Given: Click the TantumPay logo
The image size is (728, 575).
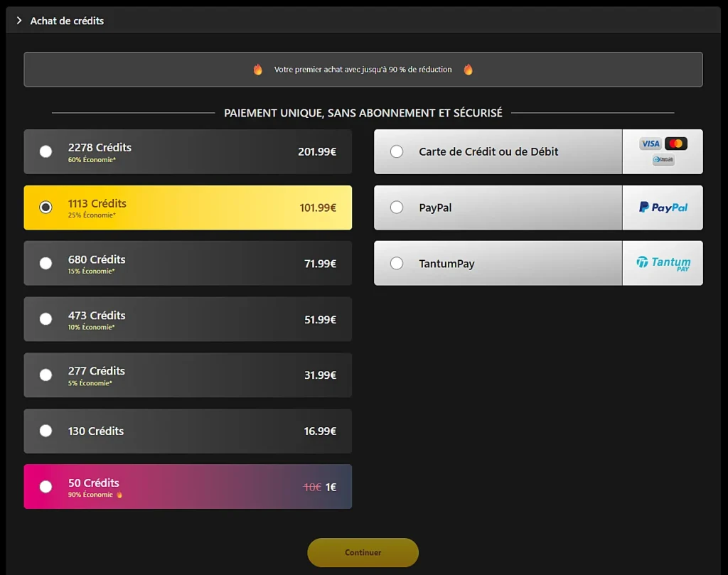Looking at the screenshot, I should pyautogui.click(x=663, y=264).
